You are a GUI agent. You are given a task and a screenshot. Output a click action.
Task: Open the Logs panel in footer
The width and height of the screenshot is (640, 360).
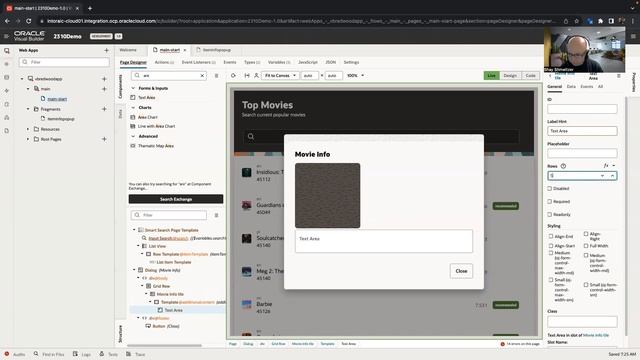pos(82,354)
